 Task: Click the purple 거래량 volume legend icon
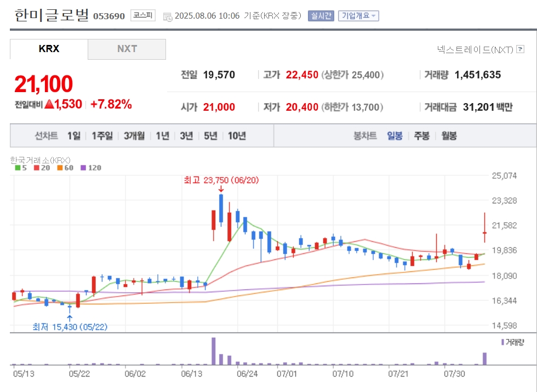pos(502,342)
